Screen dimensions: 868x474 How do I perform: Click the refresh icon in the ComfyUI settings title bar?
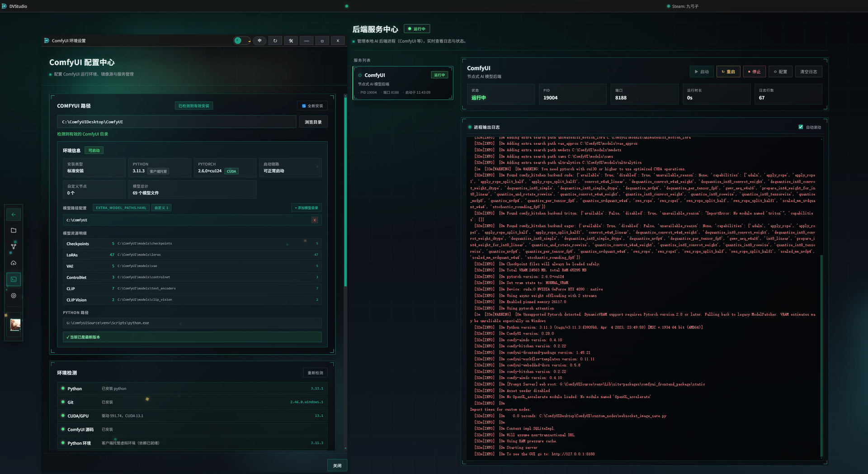[275, 41]
